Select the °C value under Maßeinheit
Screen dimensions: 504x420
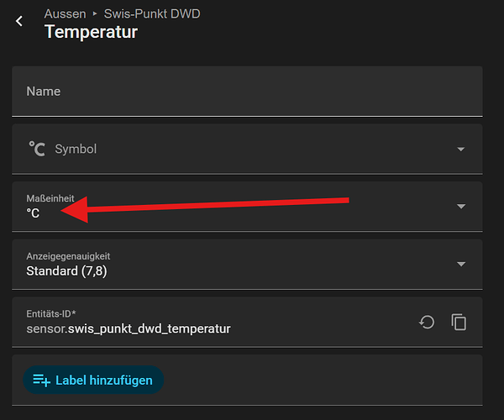34,213
